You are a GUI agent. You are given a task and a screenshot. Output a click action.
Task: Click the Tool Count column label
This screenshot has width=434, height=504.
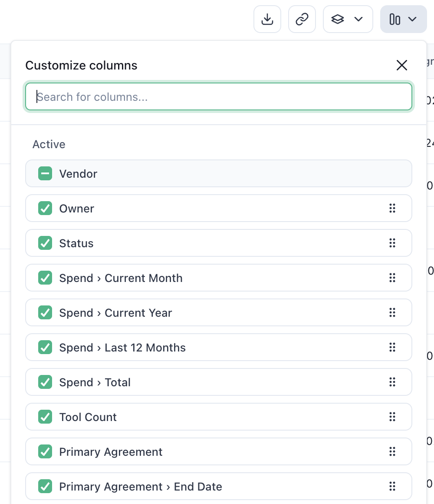pos(88,417)
